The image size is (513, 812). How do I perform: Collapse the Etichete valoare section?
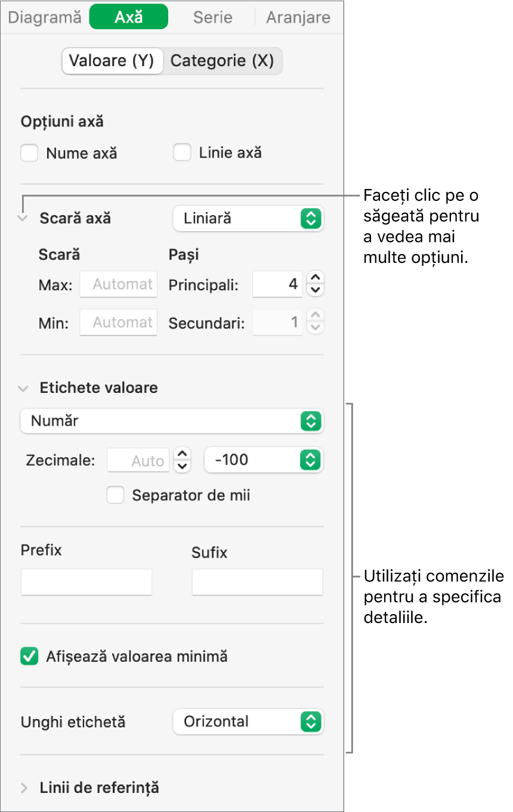pos(23,388)
